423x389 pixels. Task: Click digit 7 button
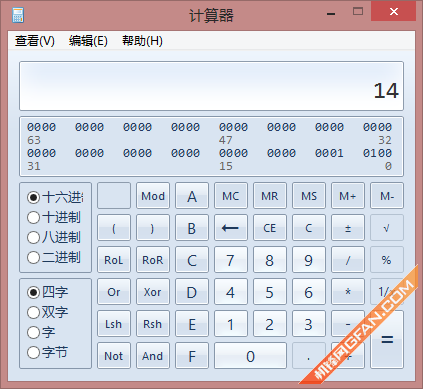click(231, 260)
